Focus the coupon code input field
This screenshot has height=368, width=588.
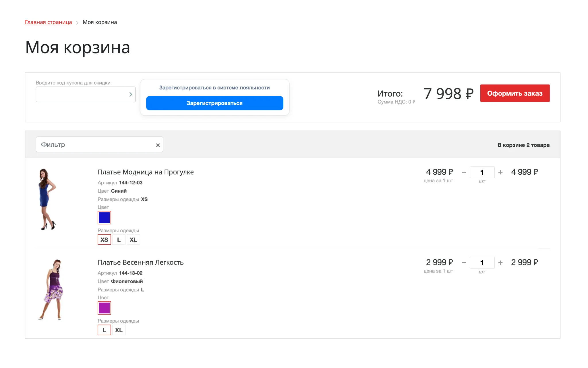(x=82, y=94)
